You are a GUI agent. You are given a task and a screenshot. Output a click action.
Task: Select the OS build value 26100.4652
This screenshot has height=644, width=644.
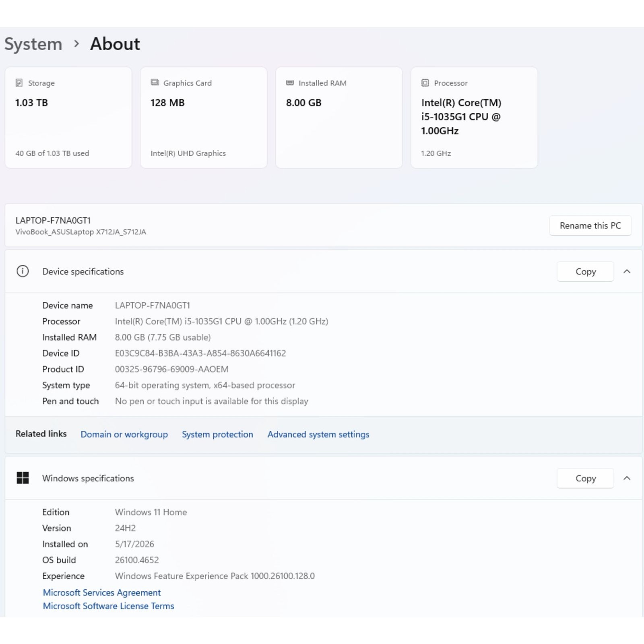[137, 560]
